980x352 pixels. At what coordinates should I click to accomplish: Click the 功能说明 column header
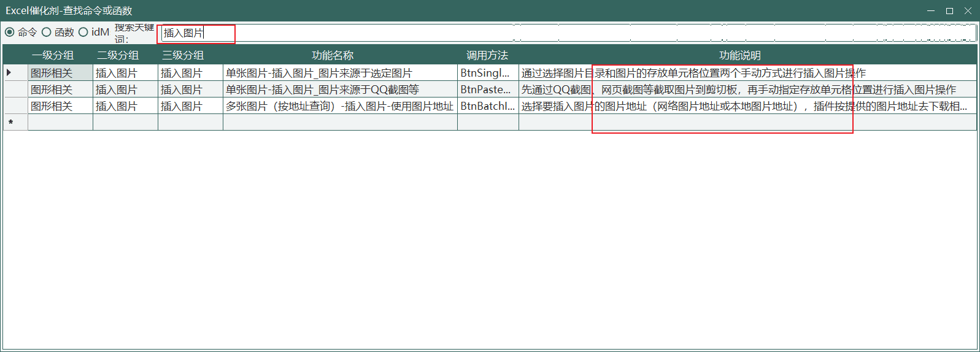tap(747, 55)
